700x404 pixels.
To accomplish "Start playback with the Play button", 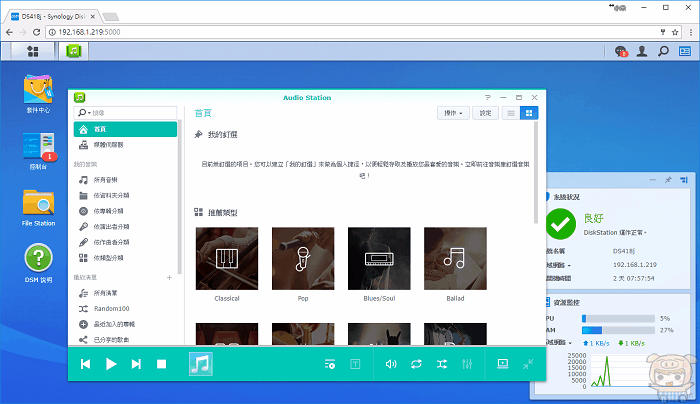I will point(111,364).
